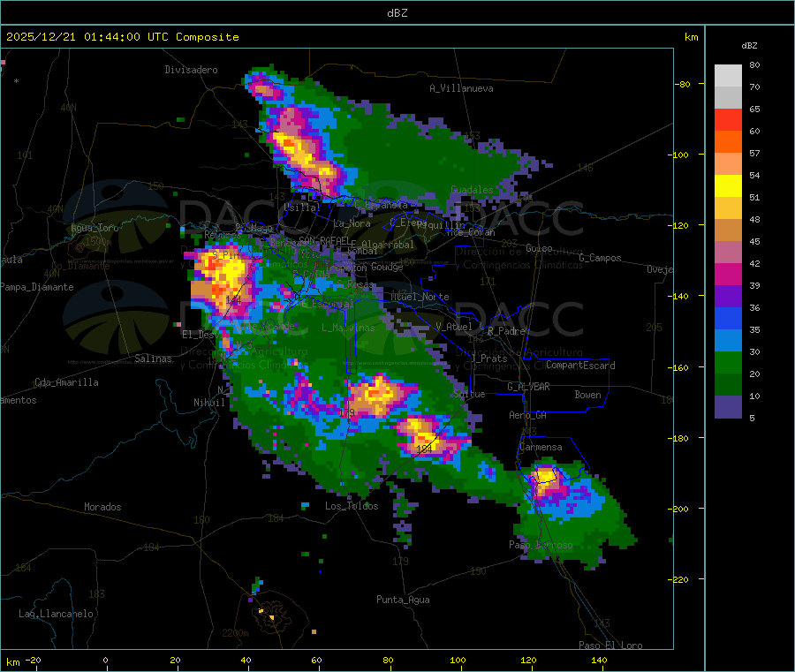Image resolution: width=795 pixels, height=672 pixels.
Task: Click the '80' value atop the dBZ legend
Action: [754, 64]
